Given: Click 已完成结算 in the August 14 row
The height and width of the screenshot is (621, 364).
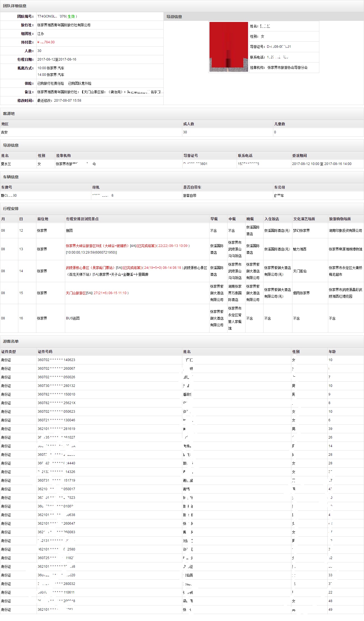Looking at the screenshot, I should [x=132, y=268].
